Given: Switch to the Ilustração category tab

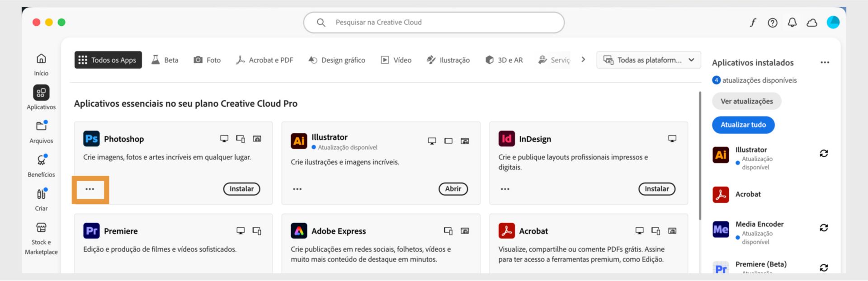Looking at the screenshot, I should (x=448, y=60).
